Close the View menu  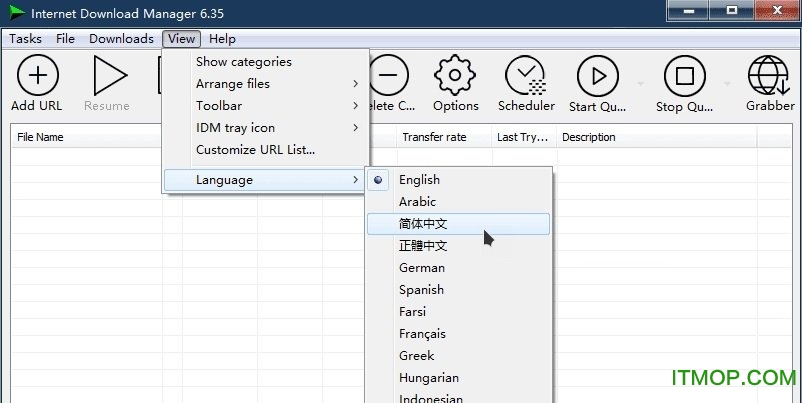pos(182,39)
